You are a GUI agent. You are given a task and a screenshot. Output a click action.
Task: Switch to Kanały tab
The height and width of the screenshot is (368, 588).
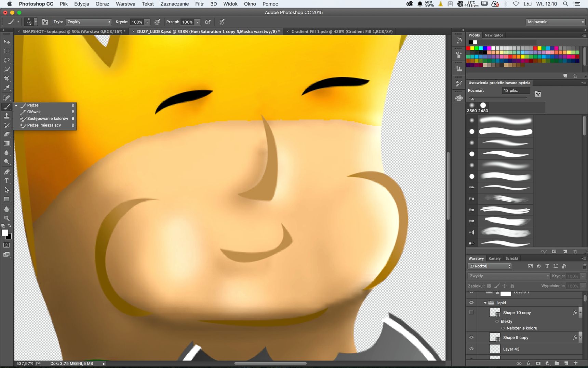(x=494, y=258)
